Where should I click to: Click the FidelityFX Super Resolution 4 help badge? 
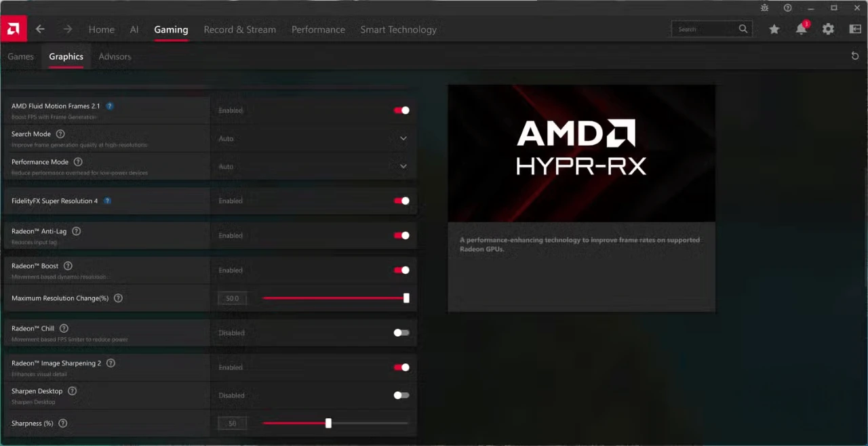(x=107, y=201)
